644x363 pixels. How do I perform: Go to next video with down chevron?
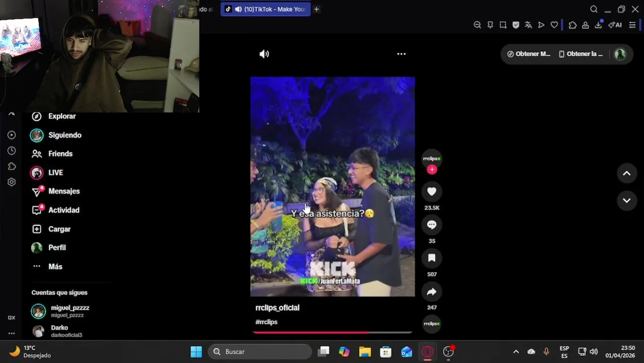tap(627, 200)
